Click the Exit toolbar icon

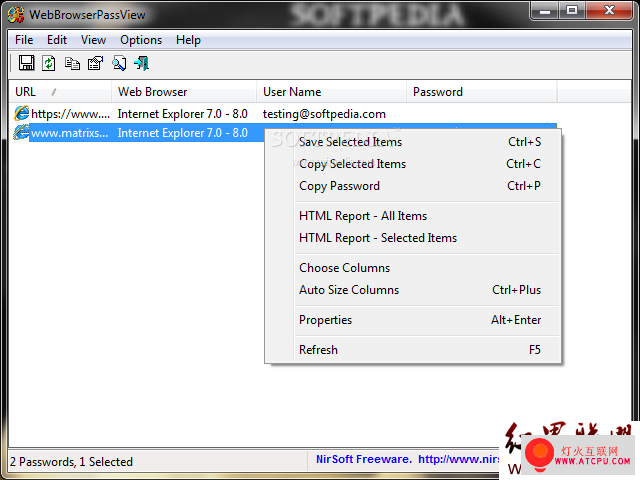tap(142, 63)
